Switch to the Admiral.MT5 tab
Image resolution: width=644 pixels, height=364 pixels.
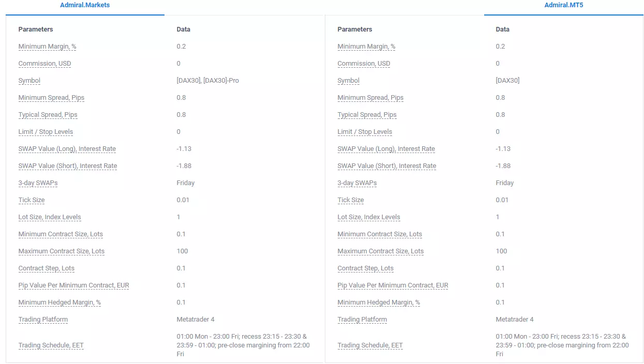[564, 5]
